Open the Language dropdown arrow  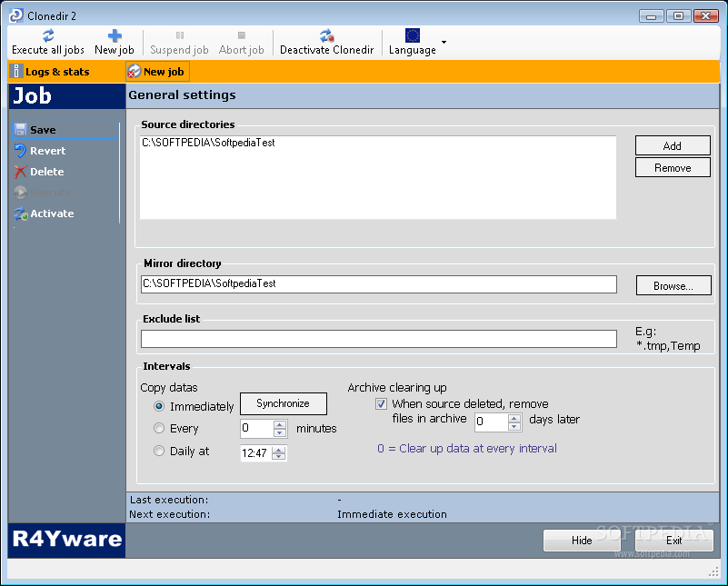[x=444, y=42]
